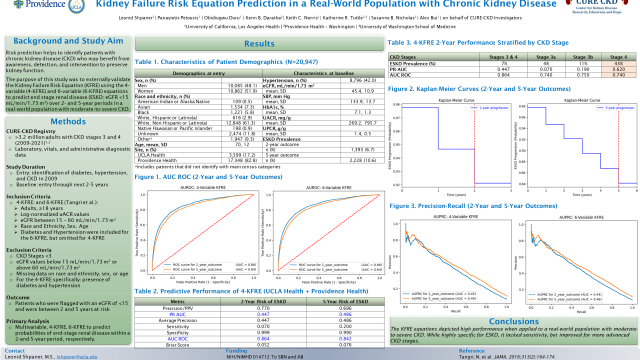
Task: Click the 2-year Kaplan-Meier curve plot
Action: (451, 147)
